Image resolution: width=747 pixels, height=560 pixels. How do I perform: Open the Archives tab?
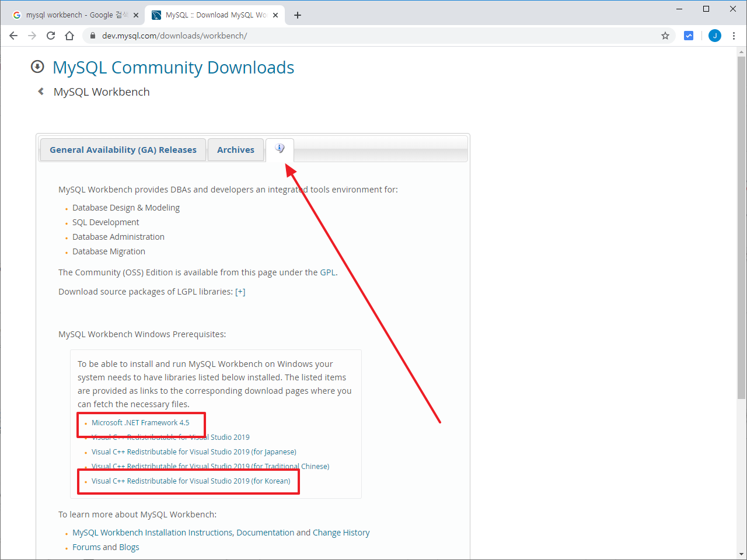click(x=236, y=150)
